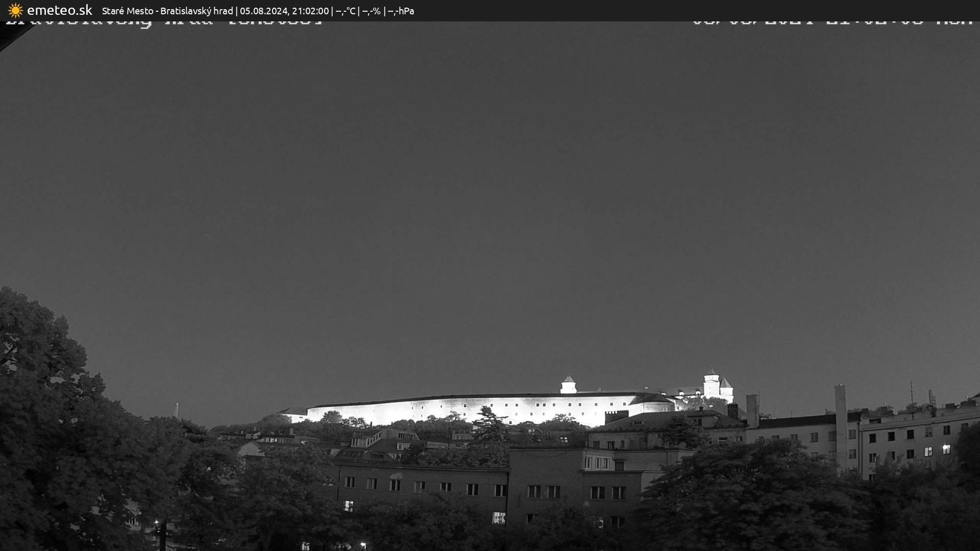Click the pressure placeholder "--,-hPa" indicator
Screen dimensions: 980x551
(403, 11)
